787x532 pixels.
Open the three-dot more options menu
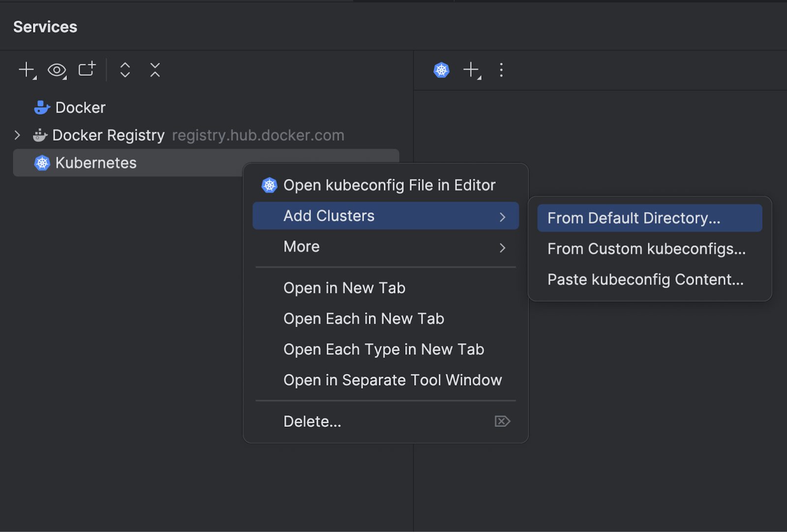pyautogui.click(x=501, y=70)
